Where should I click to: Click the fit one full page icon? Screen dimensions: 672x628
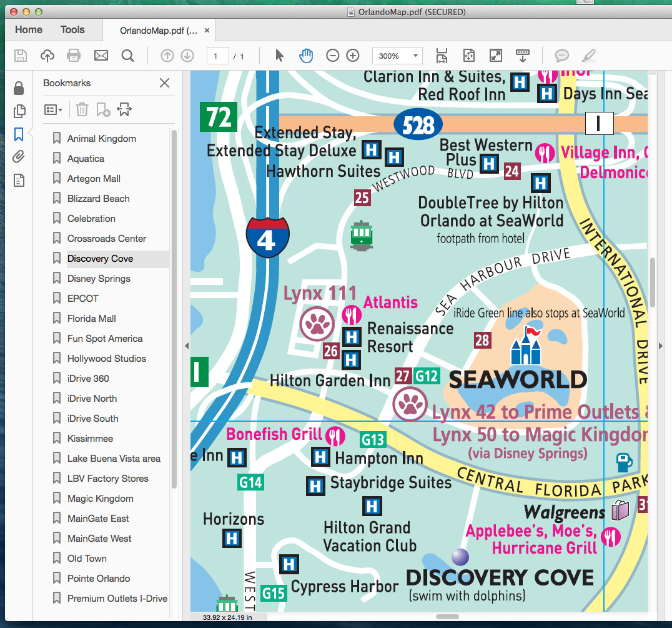[x=469, y=56]
